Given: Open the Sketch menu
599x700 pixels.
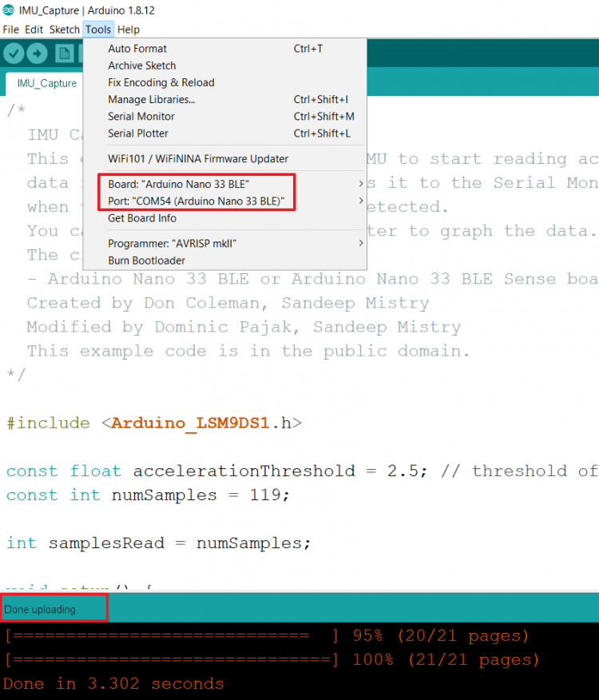Looking at the screenshot, I should point(64,30).
